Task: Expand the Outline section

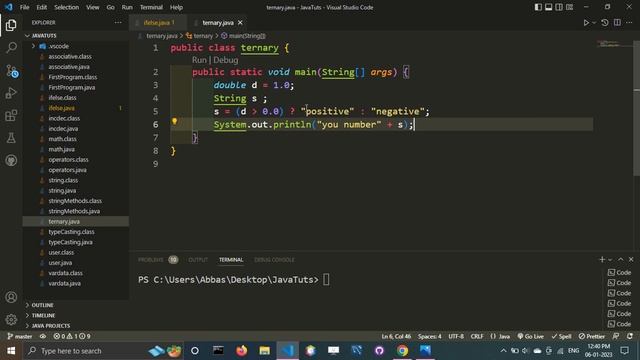Action: point(42,305)
